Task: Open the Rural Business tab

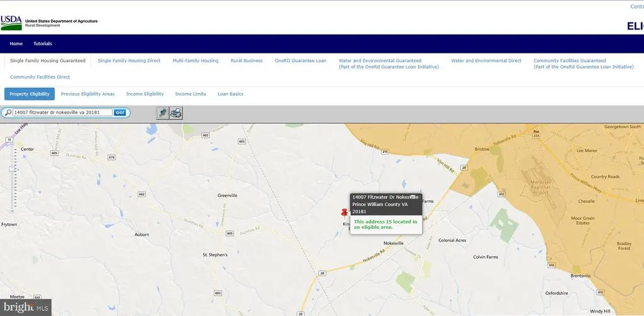Action: (x=247, y=60)
